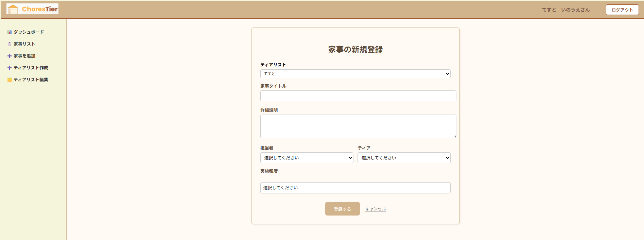Open ダッシュボード in the sidebar

point(29,32)
